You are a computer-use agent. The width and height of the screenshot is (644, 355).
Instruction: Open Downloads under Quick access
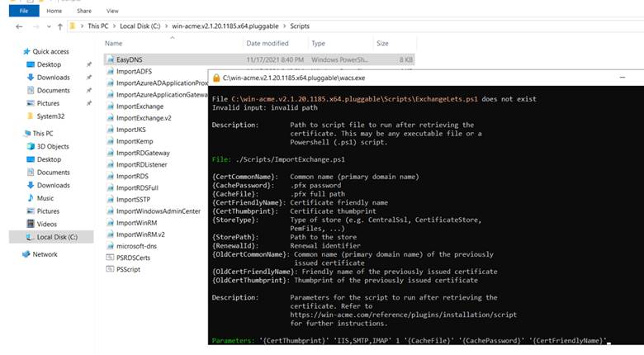[53, 78]
